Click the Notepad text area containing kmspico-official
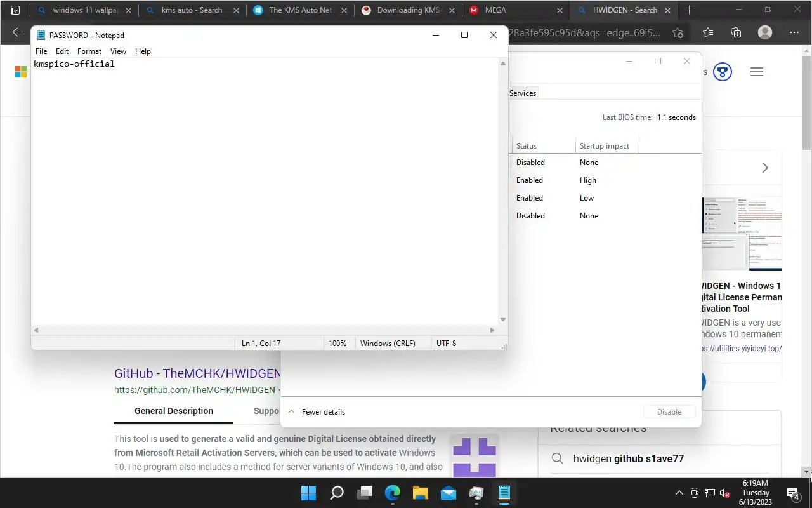Image resolution: width=812 pixels, height=508 pixels. tap(265, 190)
